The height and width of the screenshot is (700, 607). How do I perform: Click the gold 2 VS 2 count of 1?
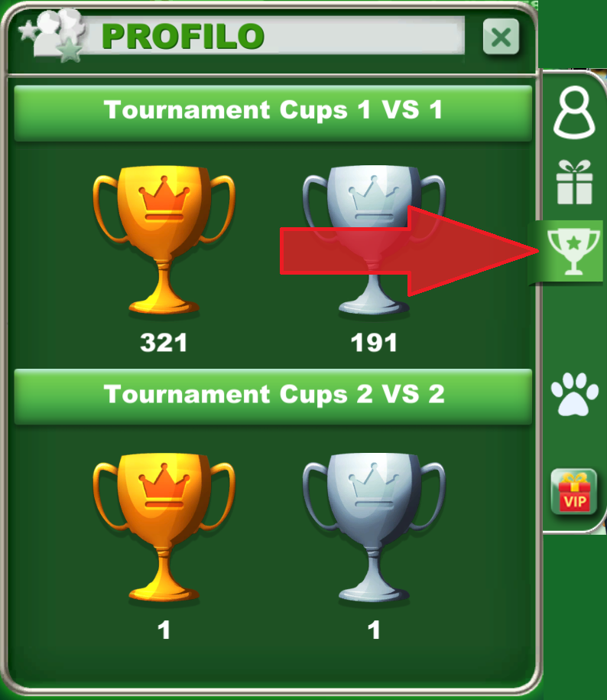tap(164, 630)
